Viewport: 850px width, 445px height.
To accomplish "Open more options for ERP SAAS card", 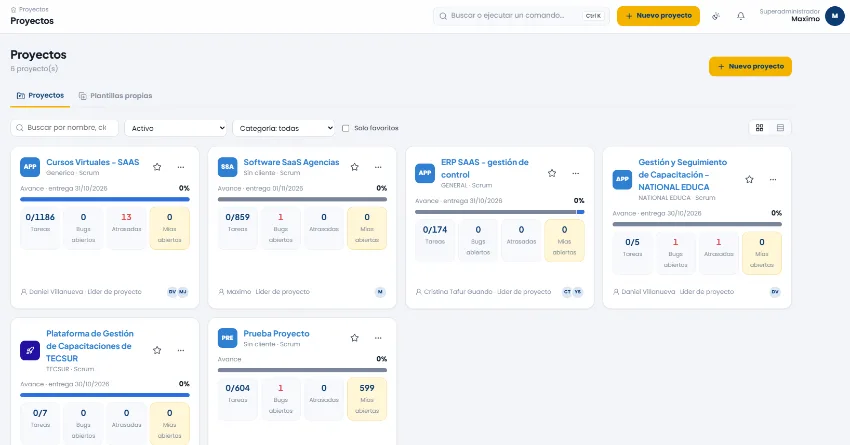I will [x=576, y=173].
